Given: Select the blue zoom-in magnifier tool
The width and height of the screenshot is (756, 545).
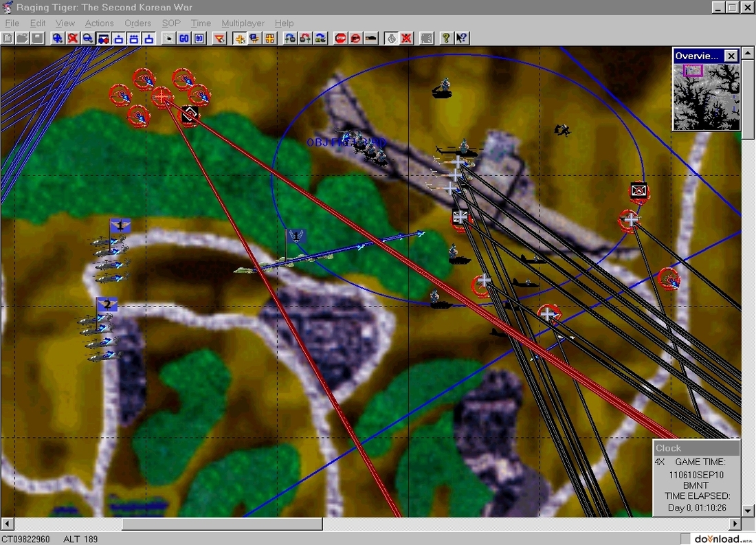Looking at the screenshot, I should 57,38.
